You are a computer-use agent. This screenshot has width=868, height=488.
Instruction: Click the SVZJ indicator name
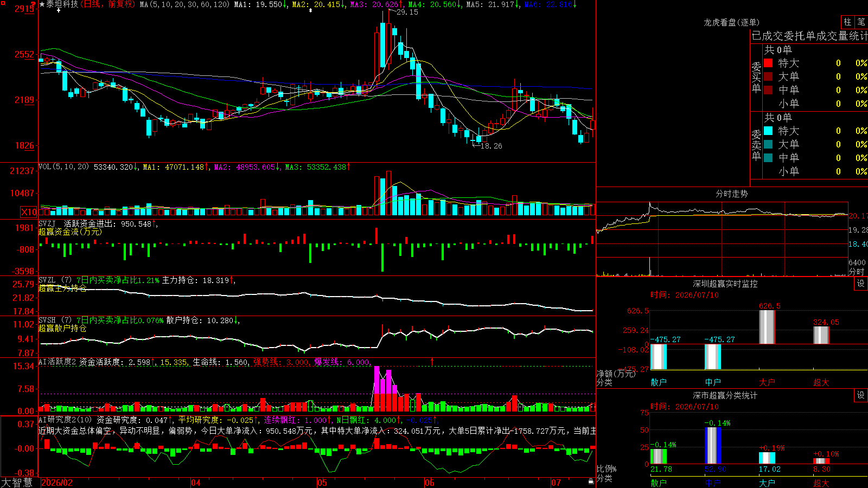(47, 223)
